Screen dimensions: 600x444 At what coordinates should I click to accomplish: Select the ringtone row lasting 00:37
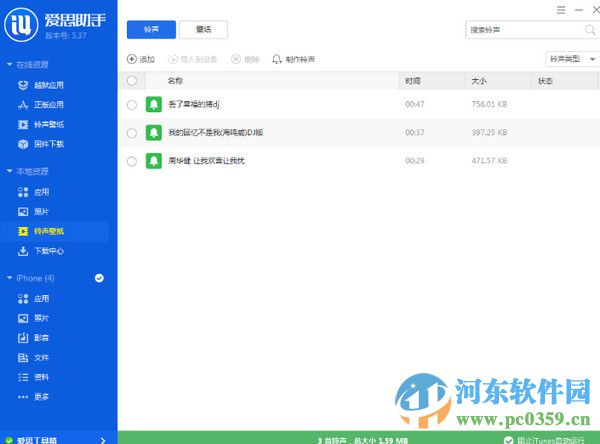132,133
